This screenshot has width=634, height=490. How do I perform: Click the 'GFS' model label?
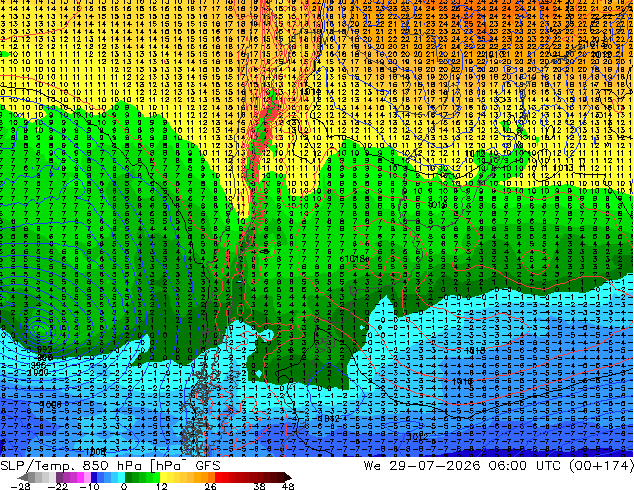[x=208, y=466]
